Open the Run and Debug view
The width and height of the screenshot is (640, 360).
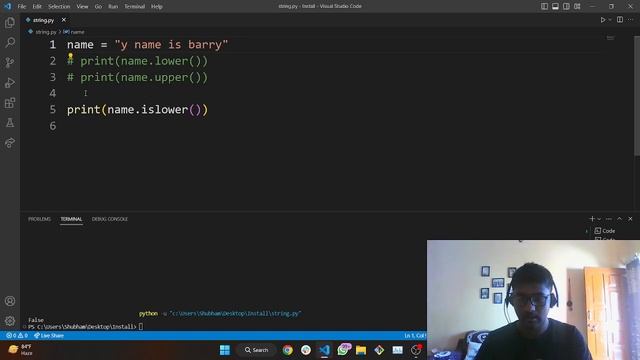click(x=10, y=82)
